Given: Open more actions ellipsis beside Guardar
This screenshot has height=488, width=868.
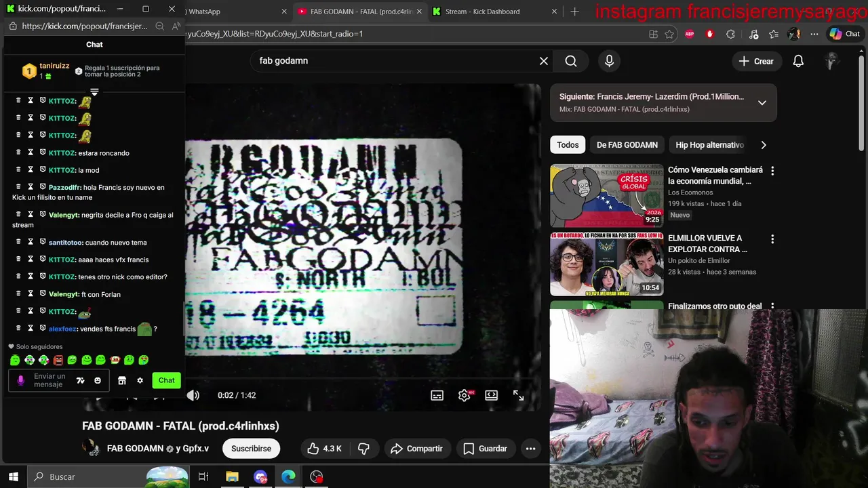Looking at the screenshot, I should pos(531,449).
